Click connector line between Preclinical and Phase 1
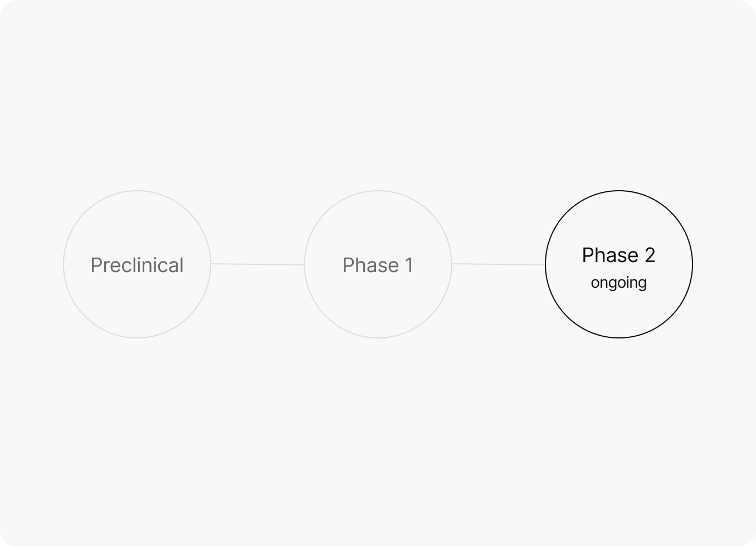Viewport: 756px width, 547px height. [x=257, y=264]
